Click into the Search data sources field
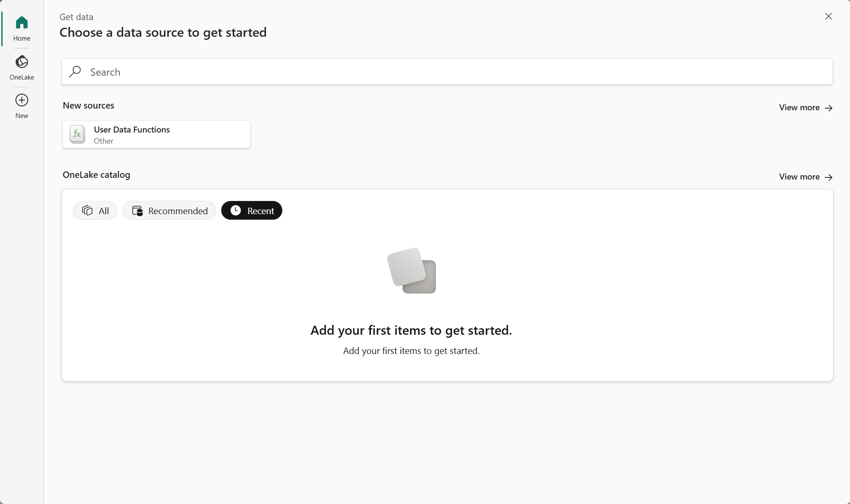Image resolution: width=850 pixels, height=504 pixels. click(447, 71)
